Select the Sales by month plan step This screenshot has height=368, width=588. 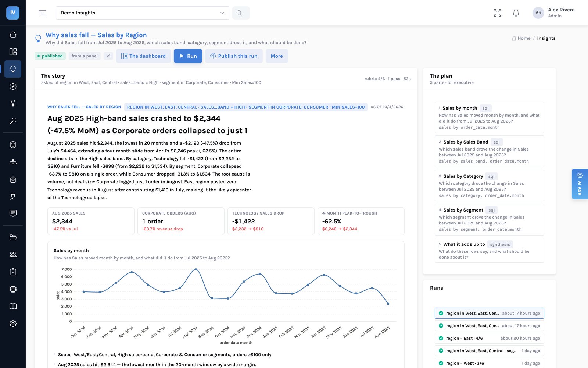coord(489,117)
